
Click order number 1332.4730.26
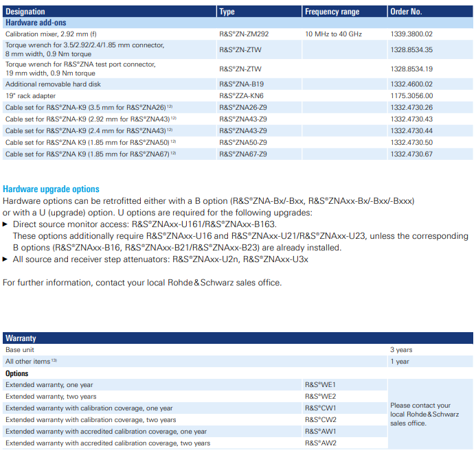pyautogui.click(x=411, y=107)
